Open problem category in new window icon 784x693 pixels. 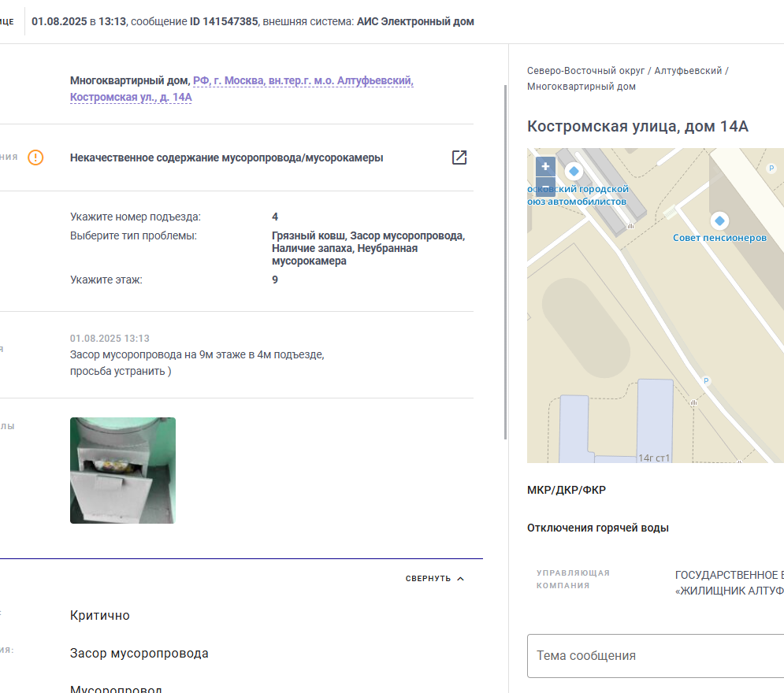pos(459,157)
